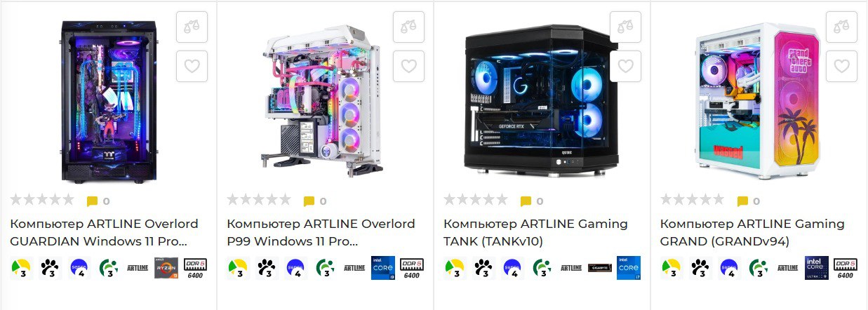Toggle wishlist heart for Overlord GUARDIAN

pos(192,66)
